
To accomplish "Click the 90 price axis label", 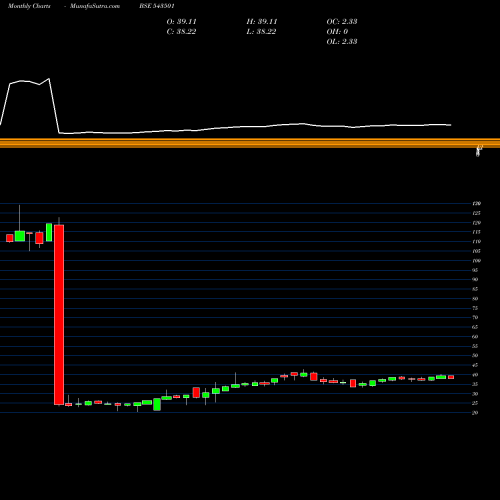I will point(475,280).
